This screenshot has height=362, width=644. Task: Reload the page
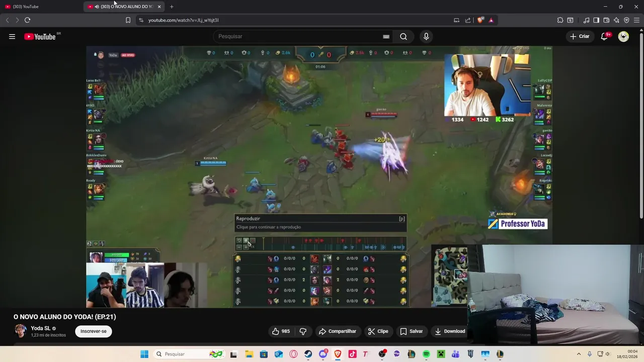[x=27, y=20]
